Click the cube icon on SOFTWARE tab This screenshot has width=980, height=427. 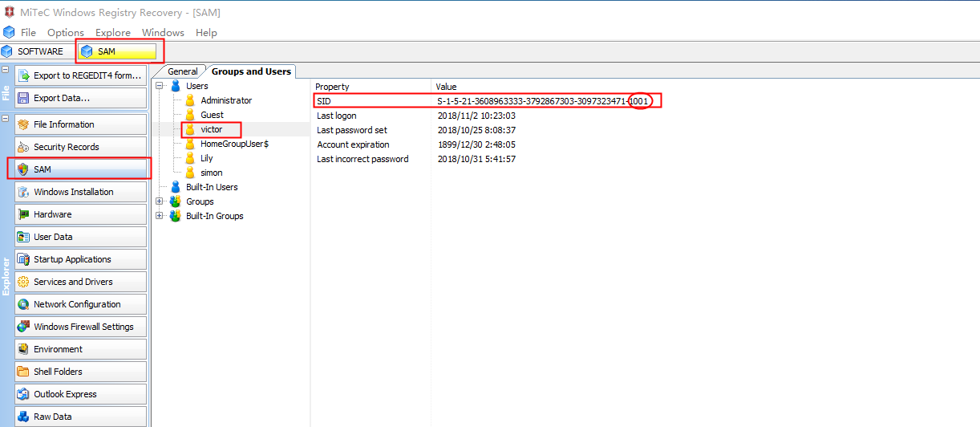(7, 51)
